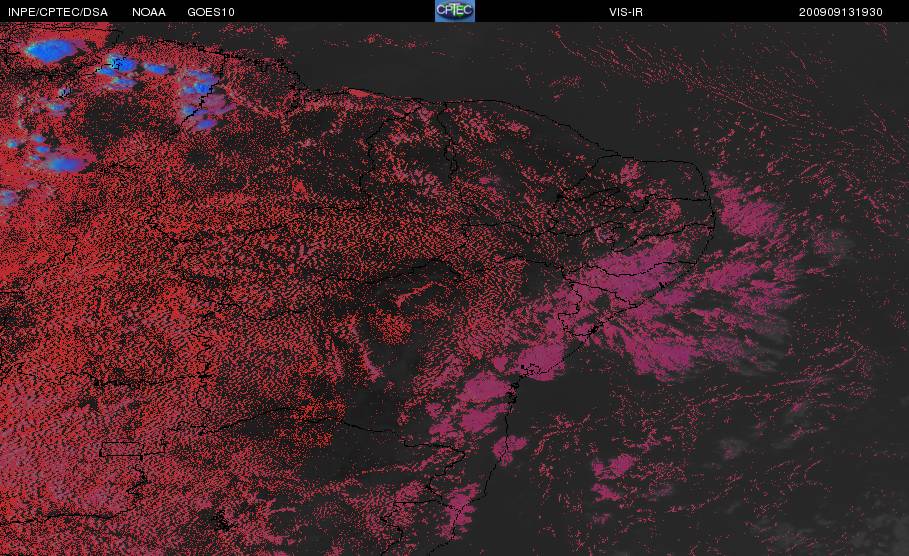The height and width of the screenshot is (556, 909).
Task: Click the 200909131930 timestamp
Action: (841, 12)
